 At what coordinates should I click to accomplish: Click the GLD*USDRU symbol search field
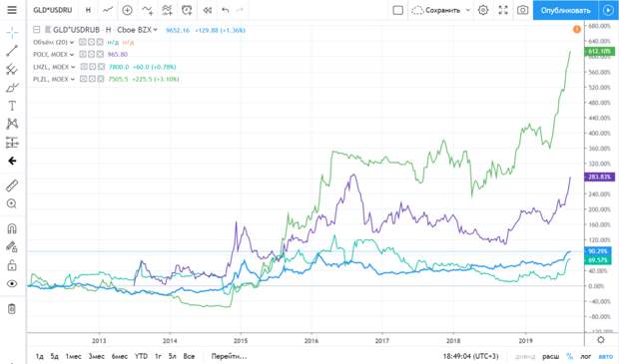click(x=53, y=10)
